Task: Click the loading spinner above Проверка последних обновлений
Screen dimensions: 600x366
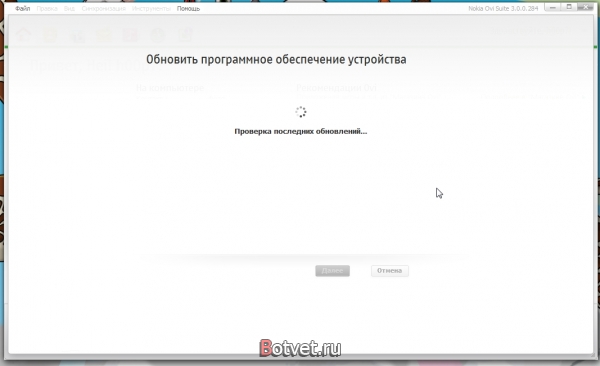Action: [301, 112]
